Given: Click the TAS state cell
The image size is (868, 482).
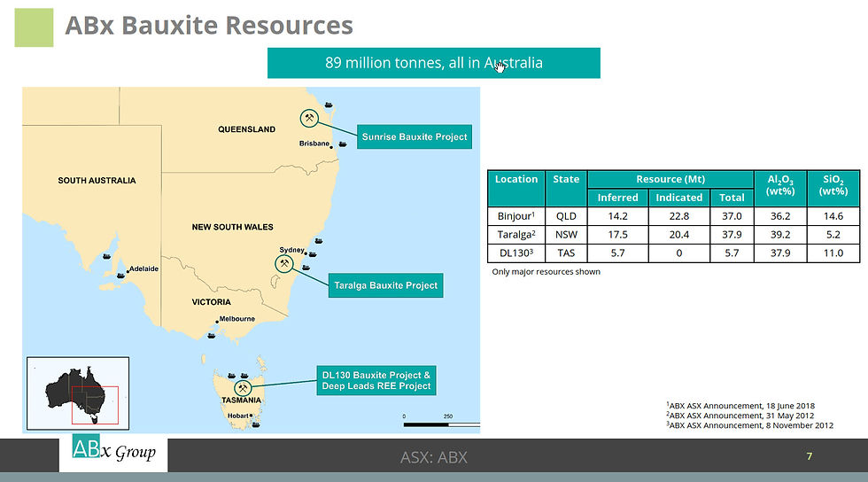Looking at the screenshot, I should click(566, 253).
